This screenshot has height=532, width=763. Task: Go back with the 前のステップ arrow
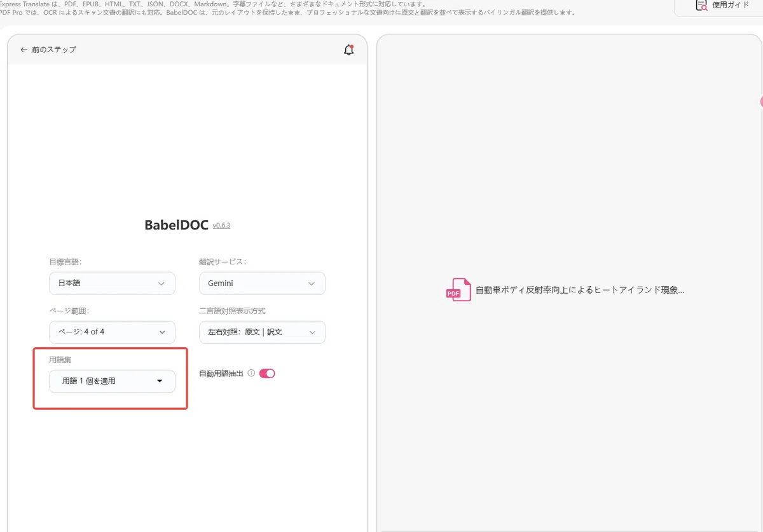[48, 50]
